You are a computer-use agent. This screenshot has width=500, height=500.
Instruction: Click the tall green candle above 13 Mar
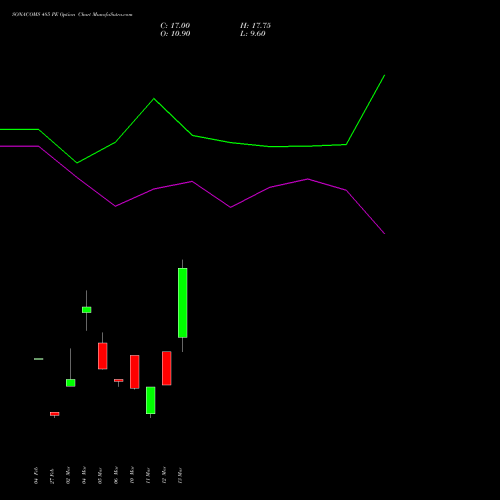click(x=183, y=303)
